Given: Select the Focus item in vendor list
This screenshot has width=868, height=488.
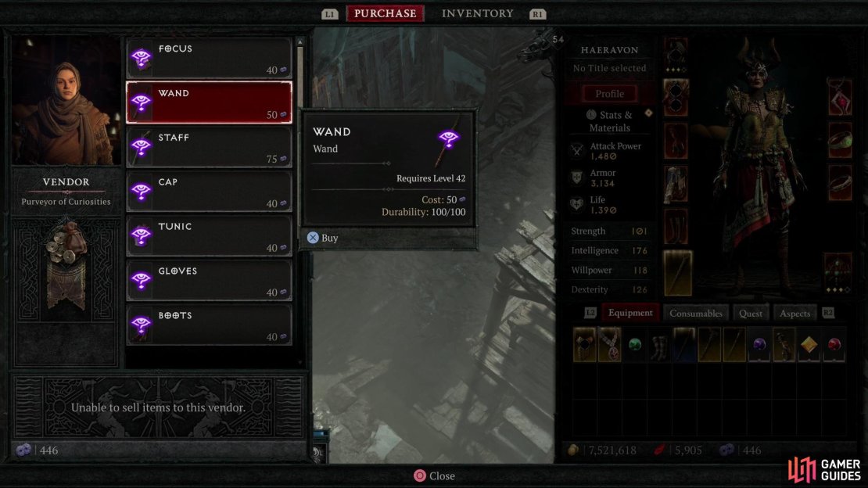Looking at the screenshot, I should pos(209,58).
